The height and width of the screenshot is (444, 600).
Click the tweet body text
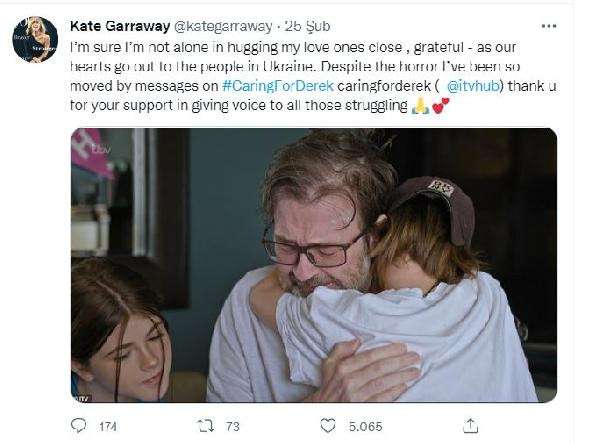(x=313, y=76)
